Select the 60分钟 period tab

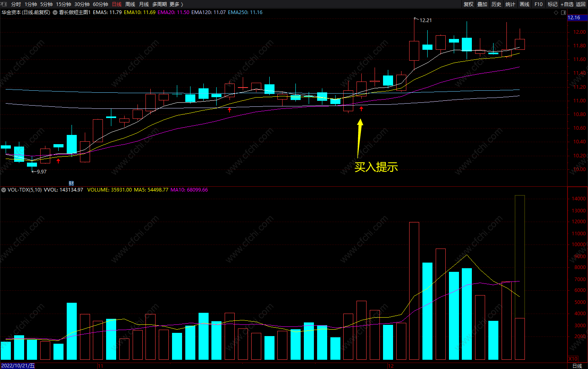point(100,4)
